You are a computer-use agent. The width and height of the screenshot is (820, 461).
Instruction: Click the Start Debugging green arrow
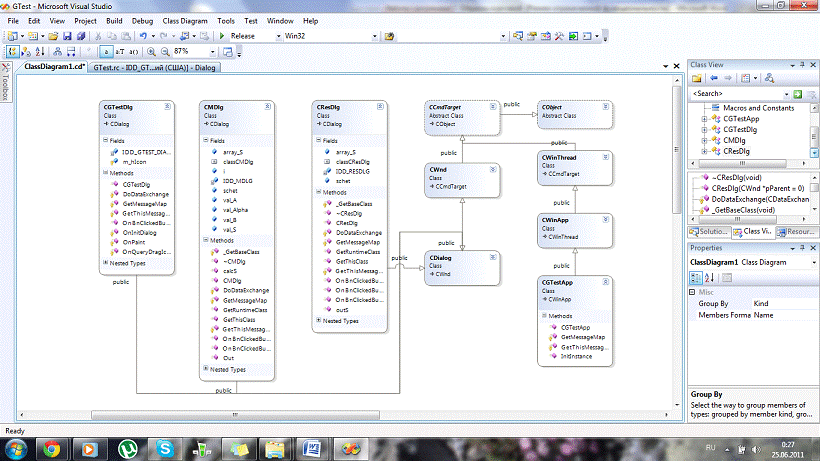click(x=222, y=36)
